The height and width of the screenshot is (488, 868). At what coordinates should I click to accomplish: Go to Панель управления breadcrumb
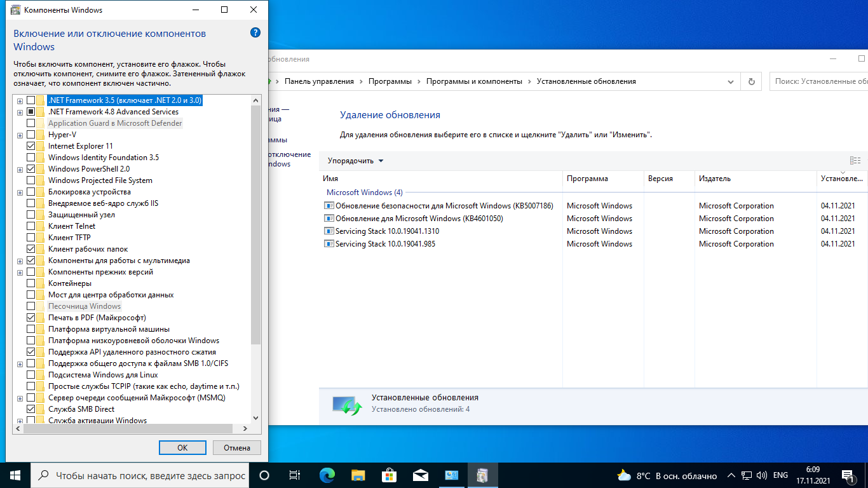coord(319,81)
